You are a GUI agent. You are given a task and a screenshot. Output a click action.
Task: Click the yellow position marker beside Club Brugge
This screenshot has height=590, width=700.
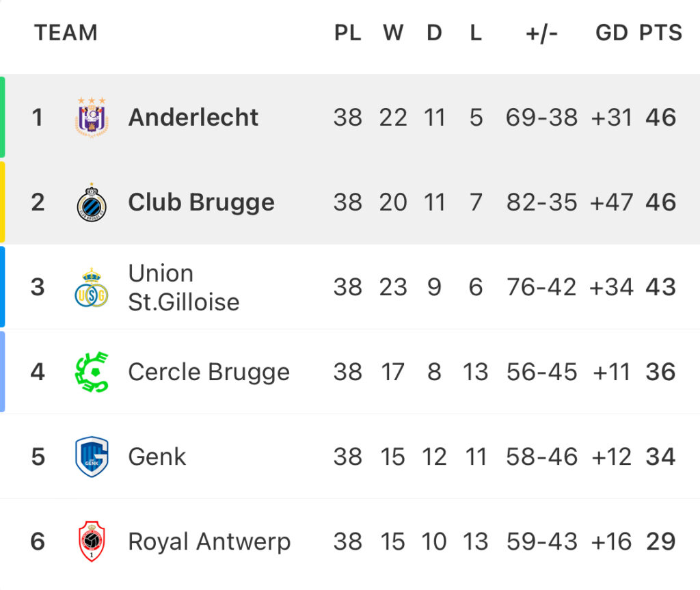pyautogui.click(x=2, y=202)
